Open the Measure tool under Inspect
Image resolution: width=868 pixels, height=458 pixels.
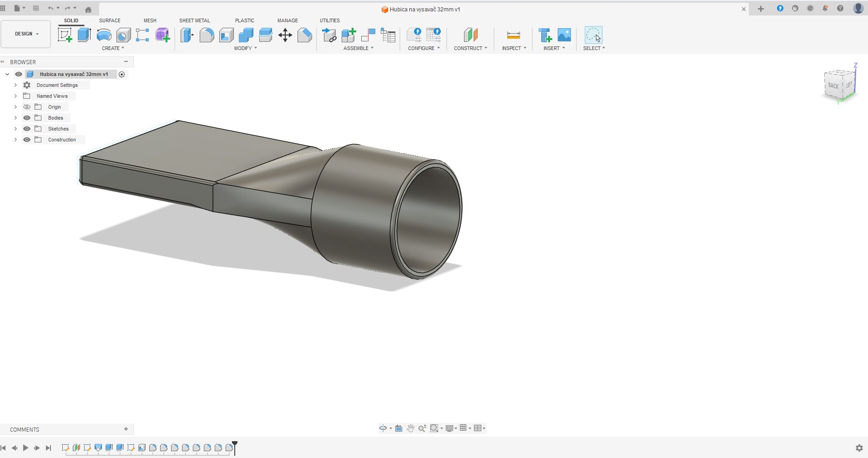[x=513, y=35]
